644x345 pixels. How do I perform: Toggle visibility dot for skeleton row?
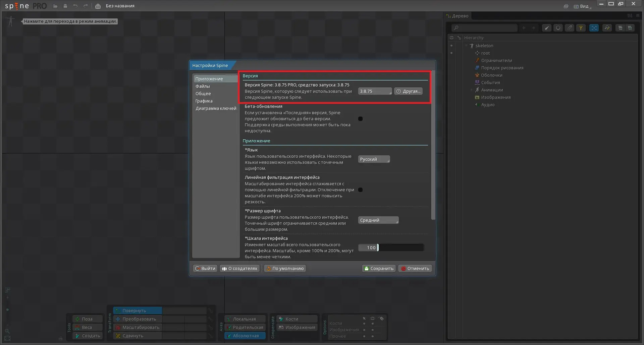point(451,46)
